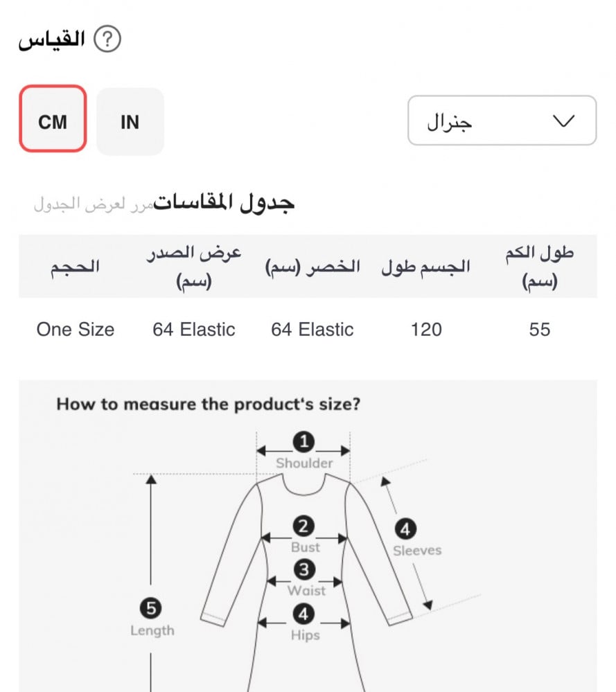This screenshot has width=616, height=692.
Task: Select the One Size row cell
Action: pos(76,329)
